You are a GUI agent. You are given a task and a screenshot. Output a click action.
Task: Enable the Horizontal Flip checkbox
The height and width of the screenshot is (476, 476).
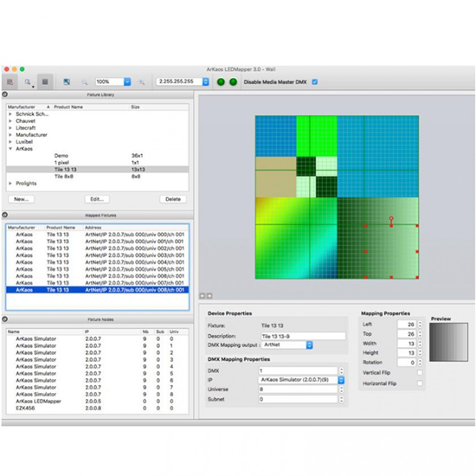420,383
